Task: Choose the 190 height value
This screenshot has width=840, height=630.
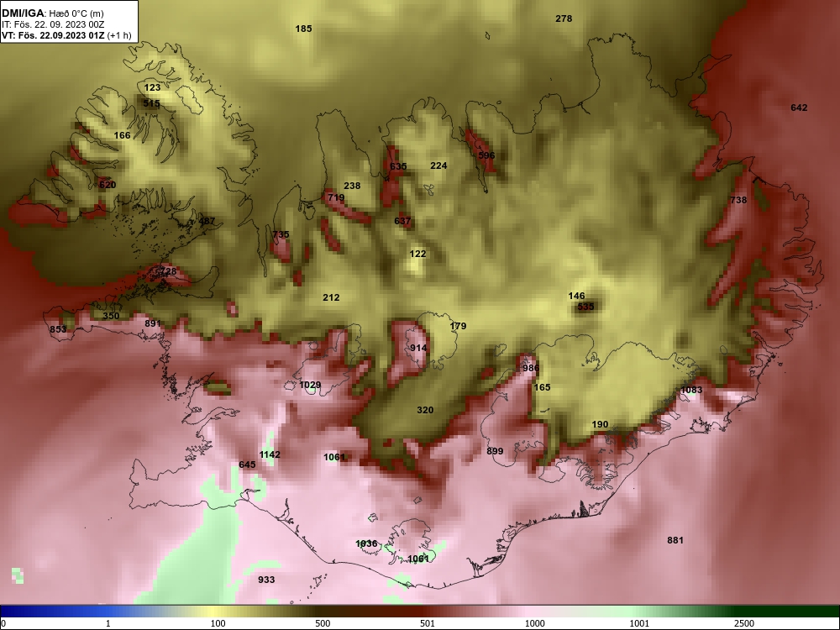Action: [600, 425]
